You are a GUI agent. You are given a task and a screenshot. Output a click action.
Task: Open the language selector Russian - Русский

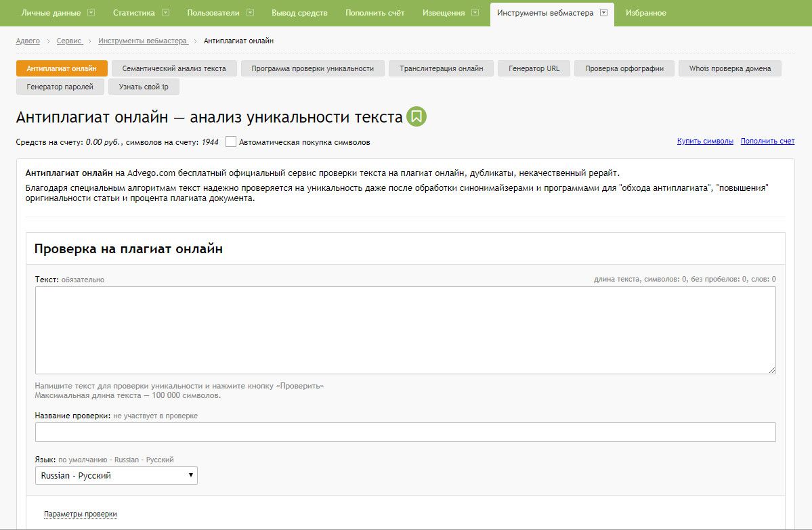click(116, 476)
